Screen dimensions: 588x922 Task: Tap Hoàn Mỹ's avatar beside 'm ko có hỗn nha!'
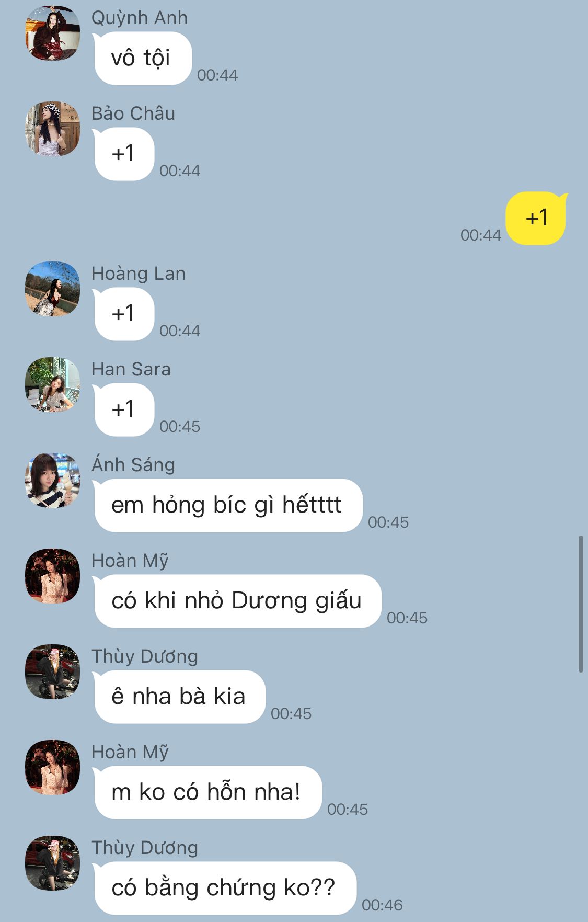[x=52, y=767]
